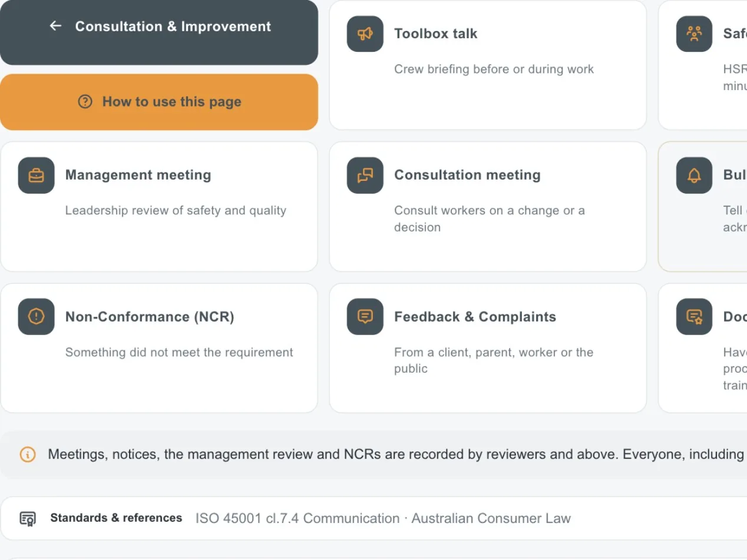Click the chat bubbles Consultation meeting icon

point(365,175)
